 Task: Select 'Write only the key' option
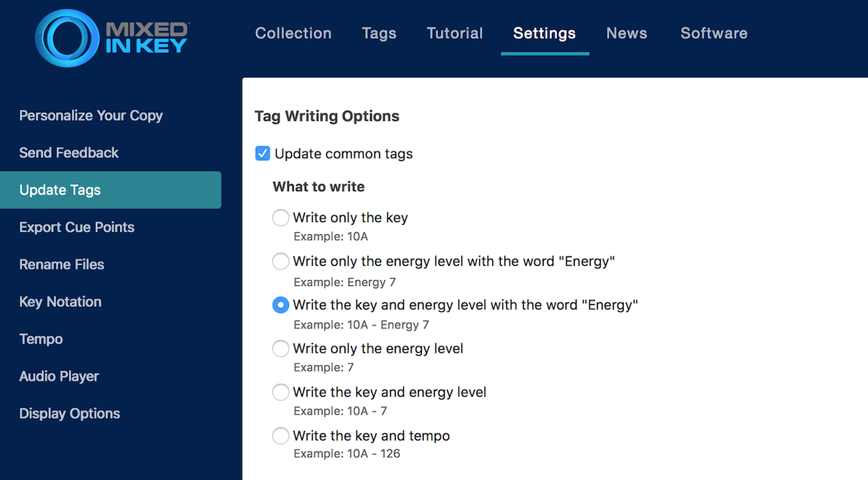point(281,218)
